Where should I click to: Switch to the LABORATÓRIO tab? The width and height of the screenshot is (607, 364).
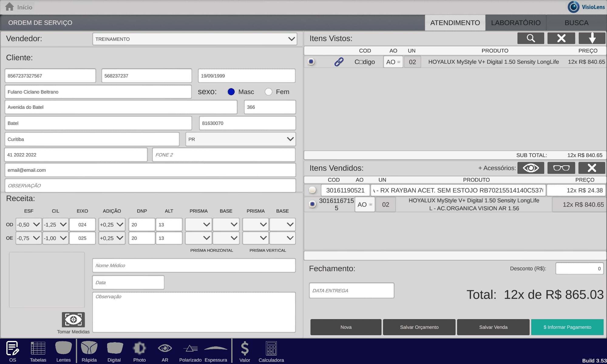pos(516,23)
